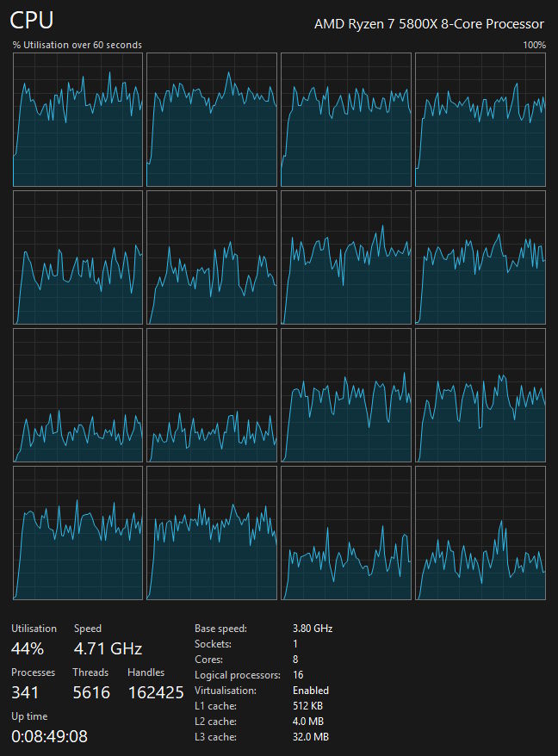
Task: Click the Threads label
Action: click(x=90, y=672)
